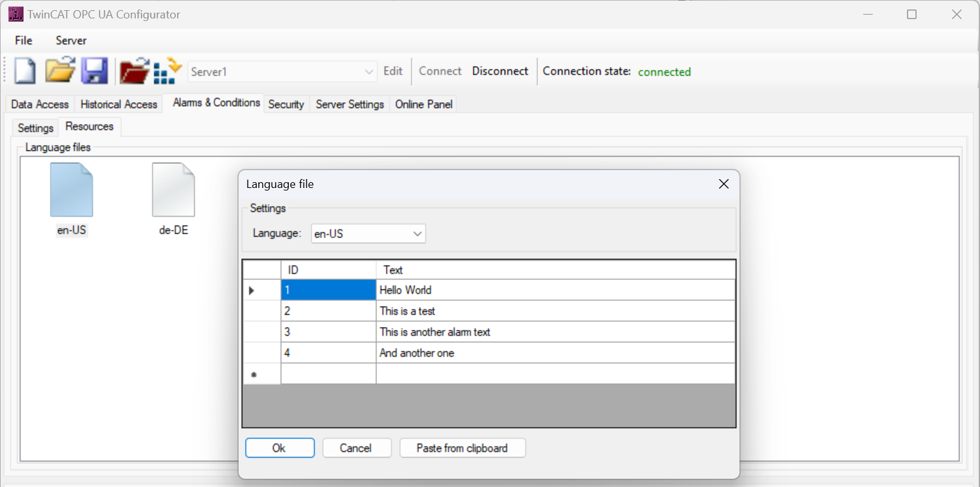
Task: Select the en-US language file icon
Action: click(71, 199)
